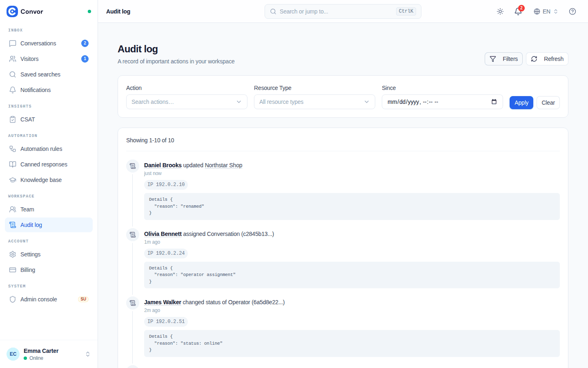The width and height of the screenshot is (588, 368).
Task: Click the Convor logo icon
Action: (x=12, y=11)
